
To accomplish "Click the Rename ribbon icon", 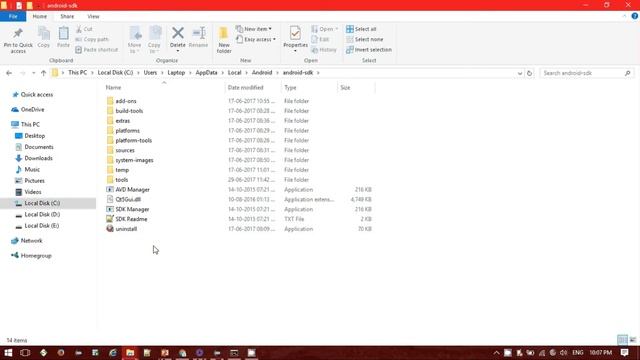I will coord(199,33).
